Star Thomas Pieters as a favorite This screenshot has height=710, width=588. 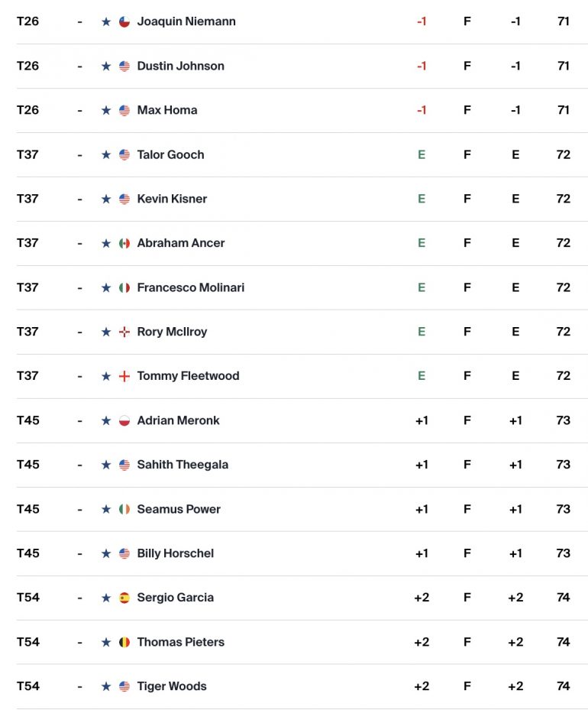pyautogui.click(x=106, y=642)
